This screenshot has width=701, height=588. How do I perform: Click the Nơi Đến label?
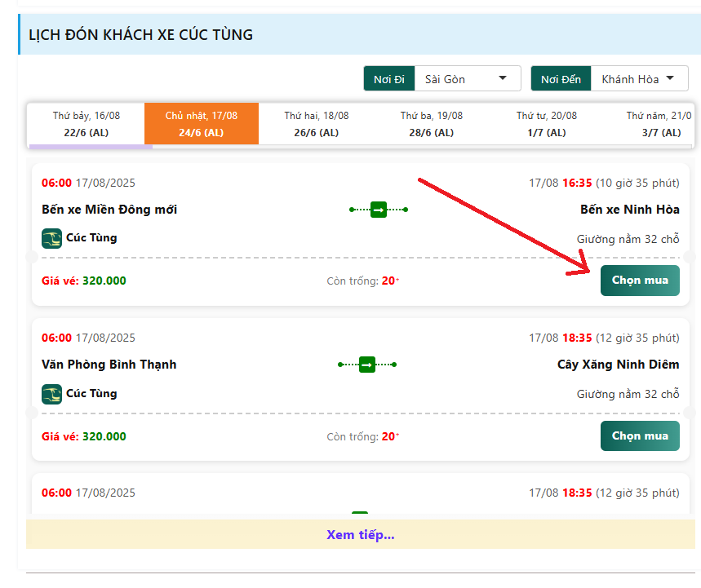(561, 79)
